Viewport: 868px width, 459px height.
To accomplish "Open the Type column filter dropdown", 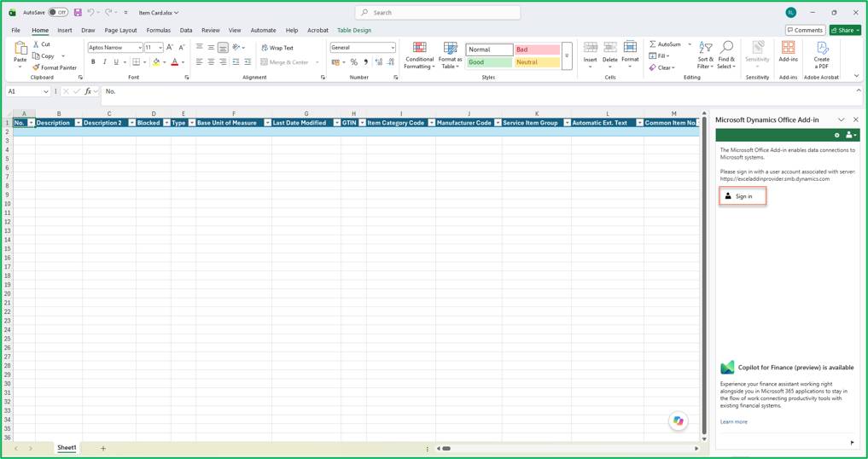I will pyautogui.click(x=192, y=123).
